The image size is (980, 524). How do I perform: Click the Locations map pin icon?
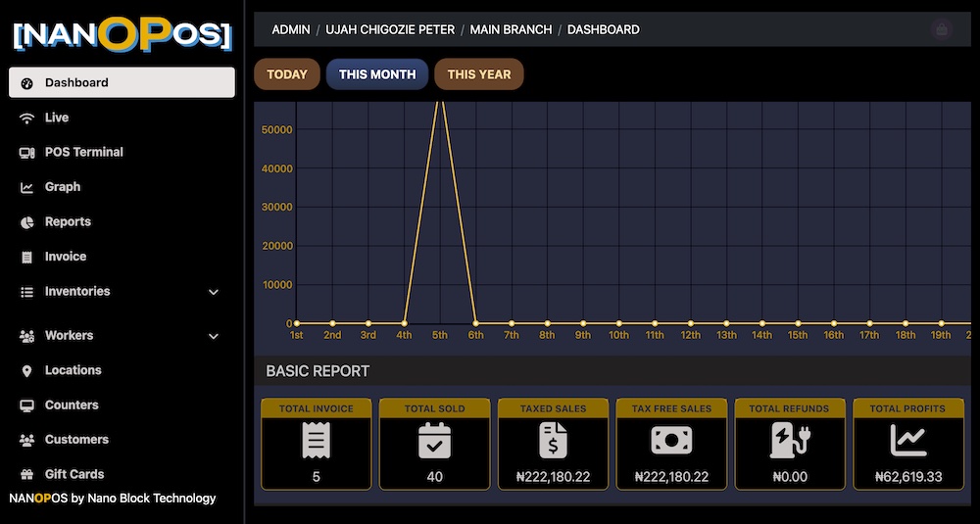(26, 371)
